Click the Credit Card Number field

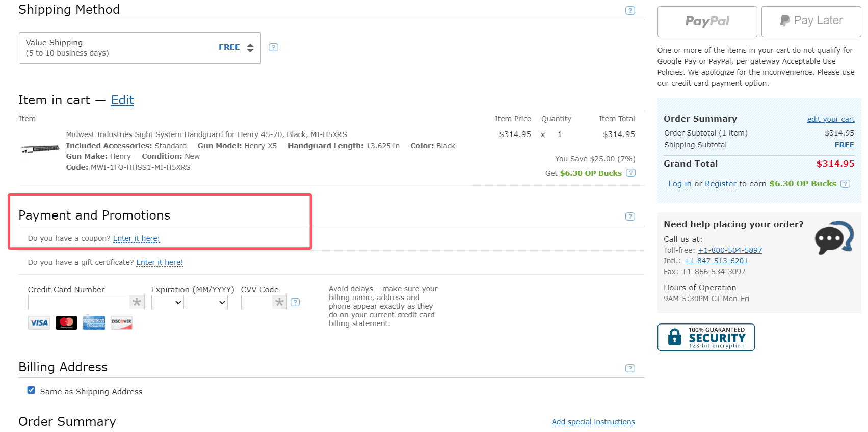point(80,303)
